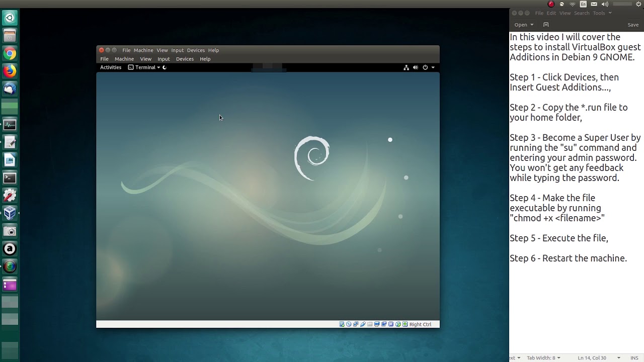Viewport: 644px width, 362px height.
Task: Launch Thunderbird from the launcher
Action: (x=10, y=89)
